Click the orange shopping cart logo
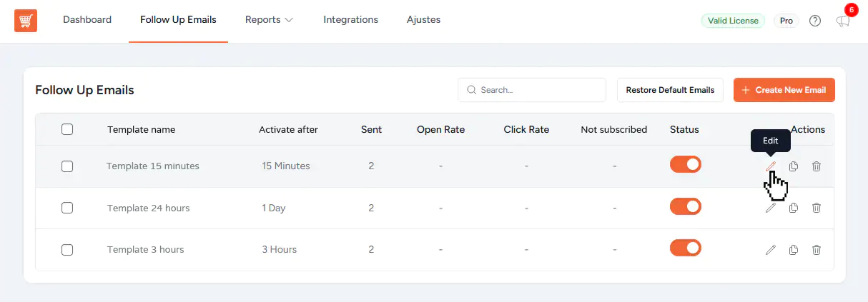 [x=26, y=20]
